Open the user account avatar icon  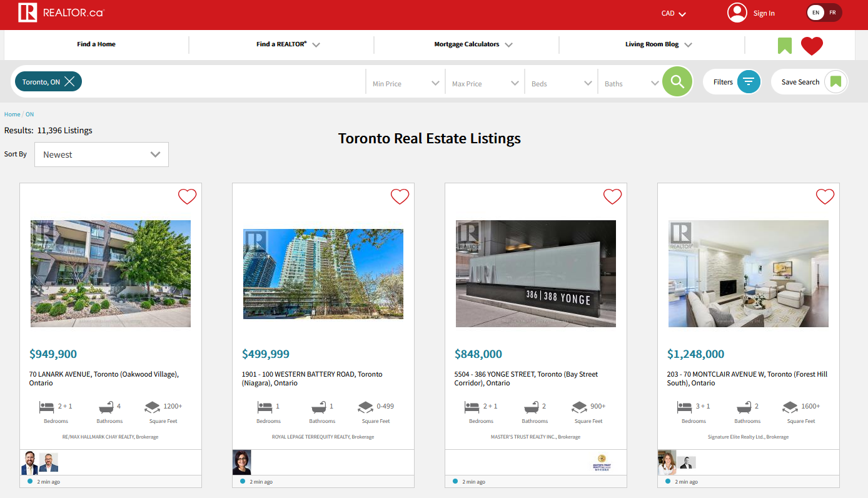pyautogui.click(x=737, y=13)
